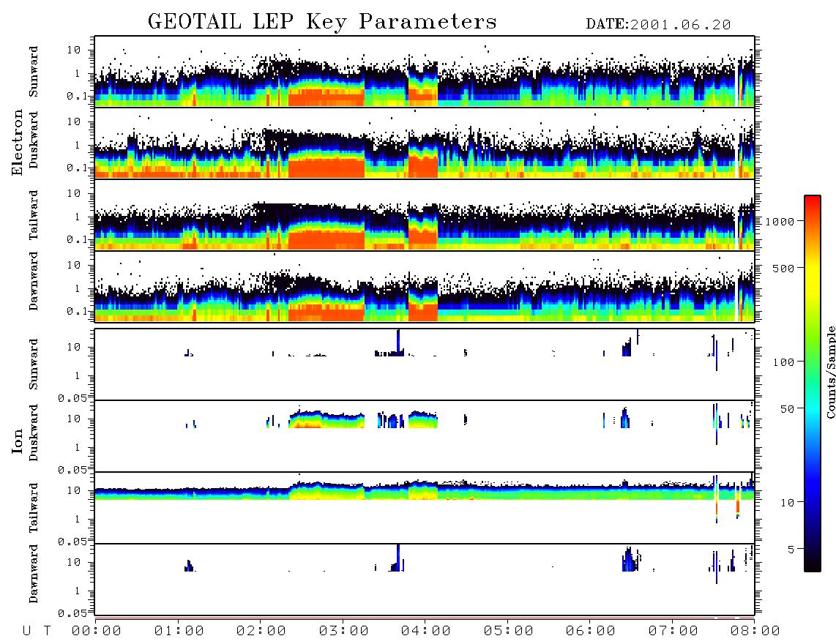This screenshot has width=836, height=644.
Task: Click the Counts/Sample colorbar label
Action: (830, 372)
